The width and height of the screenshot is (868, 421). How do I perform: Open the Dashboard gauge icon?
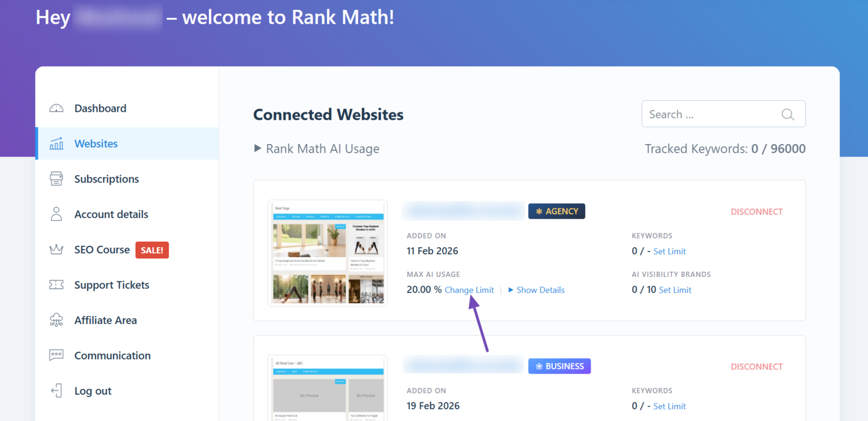(x=56, y=108)
